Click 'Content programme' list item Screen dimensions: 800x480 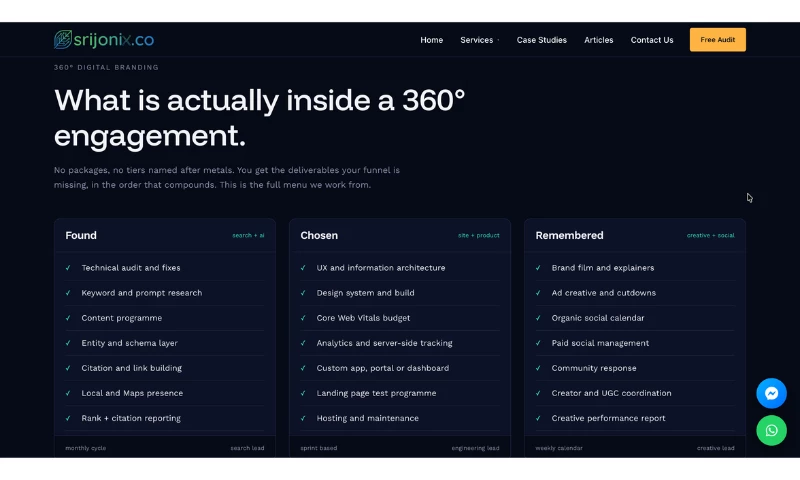click(x=121, y=318)
